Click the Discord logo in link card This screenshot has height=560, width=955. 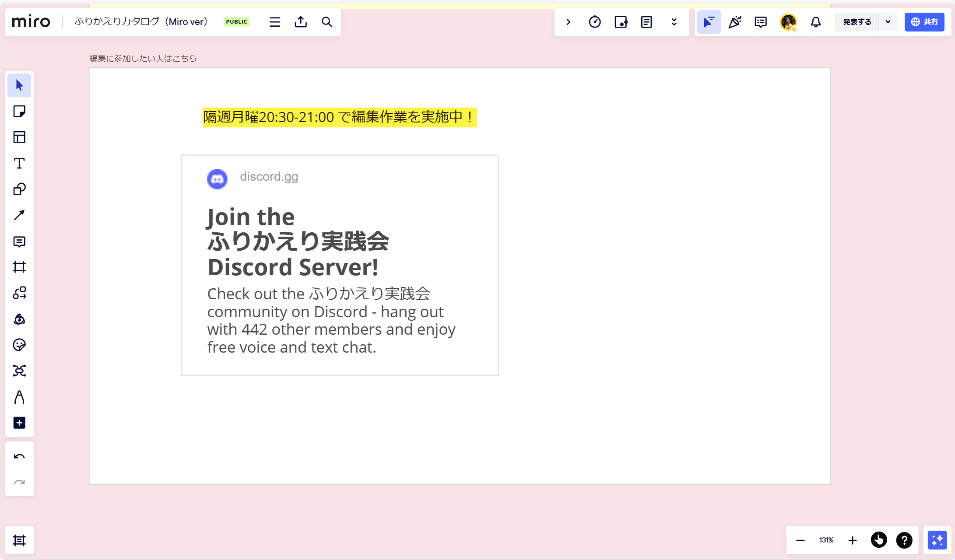pos(217,179)
